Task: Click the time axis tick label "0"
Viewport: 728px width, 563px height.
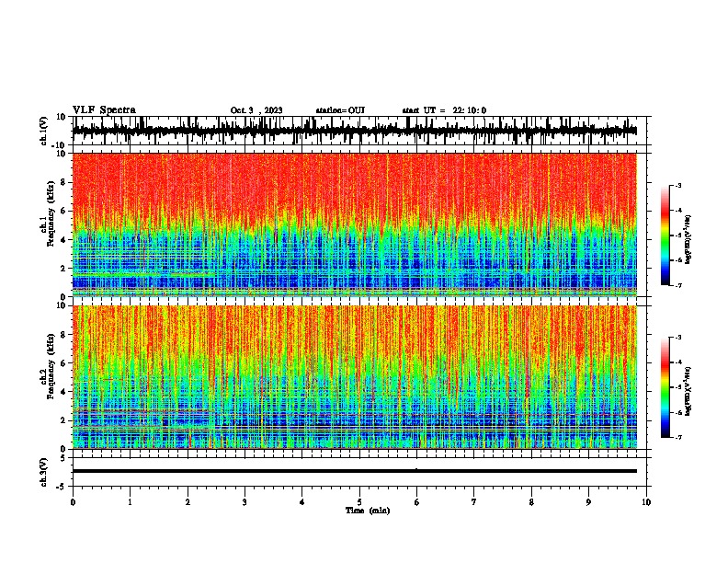Action: pos(73,502)
